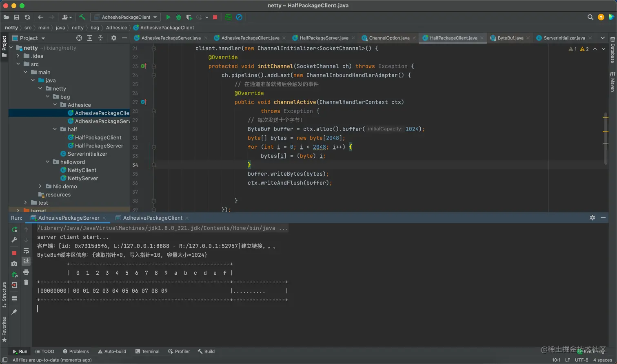
Task: Toggle the Database tool window
Action: pyautogui.click(x=613, y=50)
